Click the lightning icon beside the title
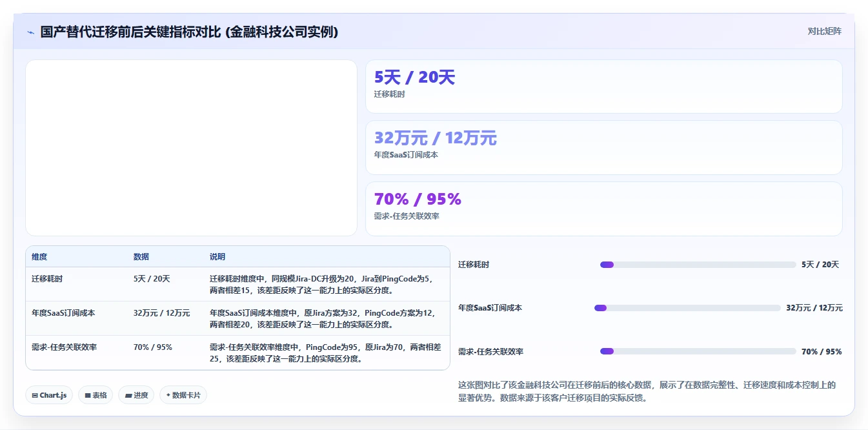The width and height of the screenshot is (868, 430). pos(31,32)
